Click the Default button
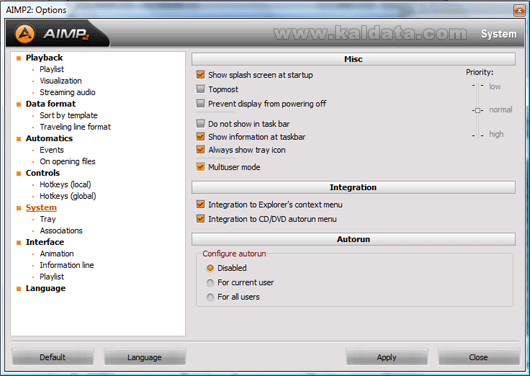The width and height of the screenshot is (530, 376). [52, 357]
